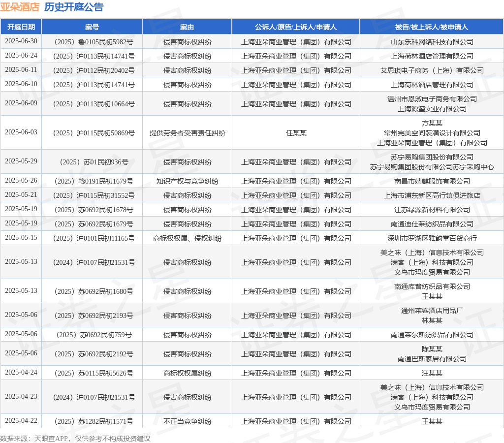Screen dimensions: 504x443
Task: Click the 亚朵酒店 title text
Action: (x=20, y=7)
